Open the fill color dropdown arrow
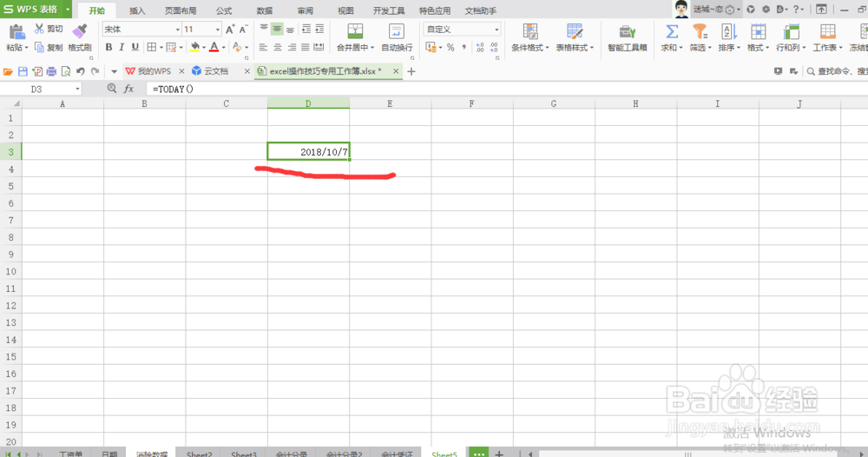This screenshot has width=868, height=457. pos(204,48)
